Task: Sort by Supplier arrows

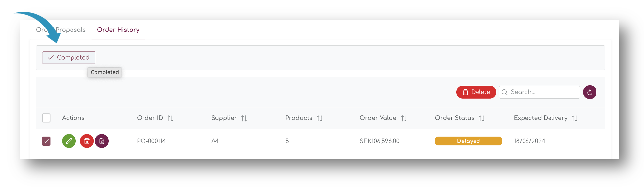Action: [244, 118]
